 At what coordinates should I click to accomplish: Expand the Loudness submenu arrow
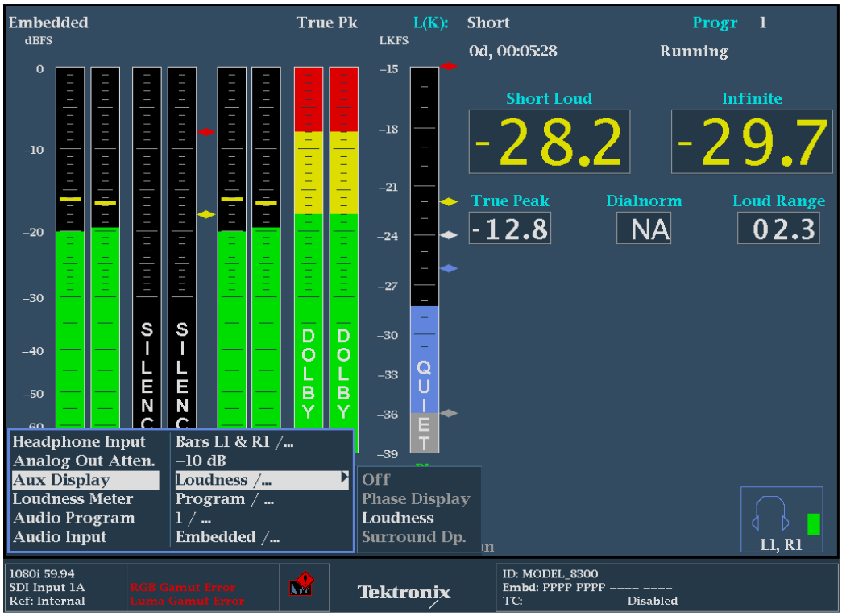point(344,478)
